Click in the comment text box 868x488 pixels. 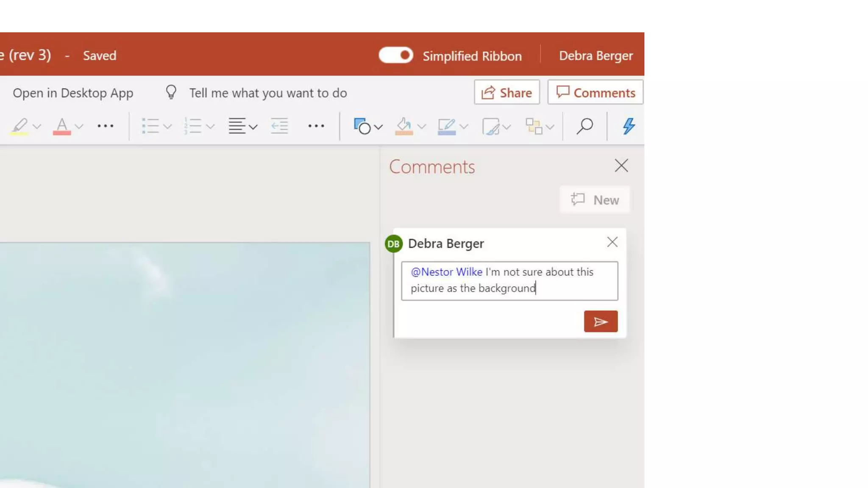(x=509, y=280)
